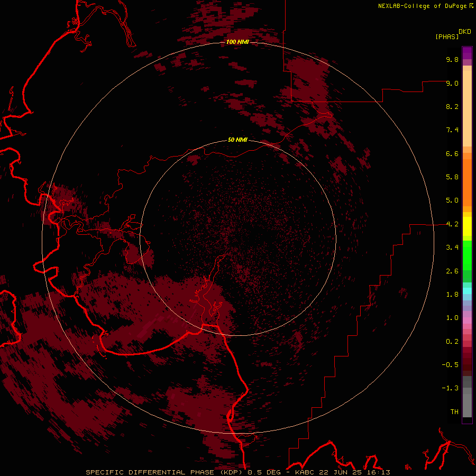Image resolution: width=476 pixels, height=476 pixels.
Task: Pick the gray band at the color bar bottom
Action: [467, 405]
